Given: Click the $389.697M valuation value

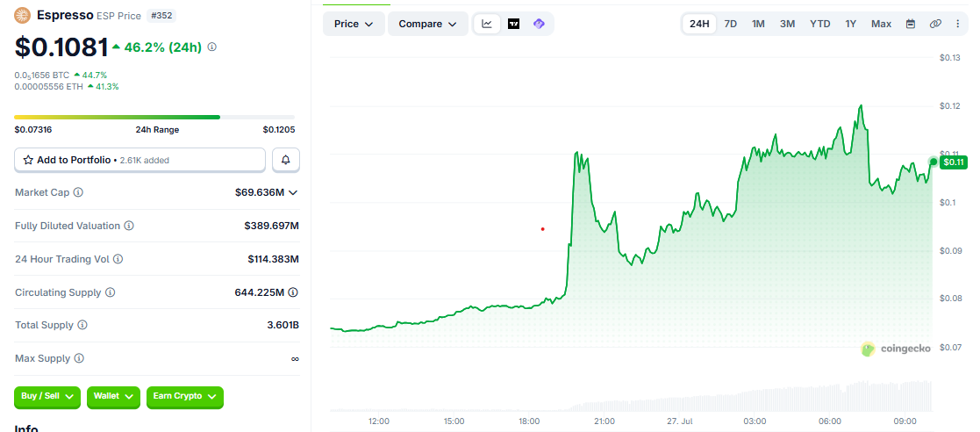Looking at the screenshot, I should click(x=271, y=226).
